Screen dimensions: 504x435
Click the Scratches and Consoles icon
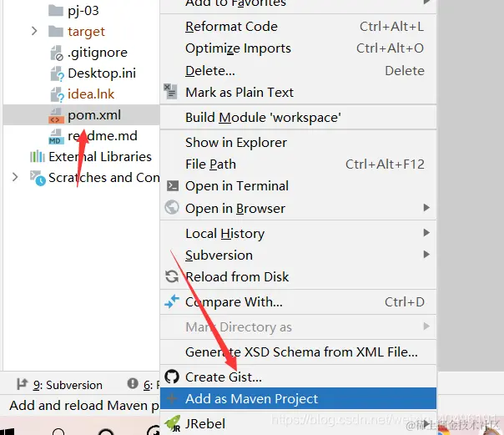[38, 178]
